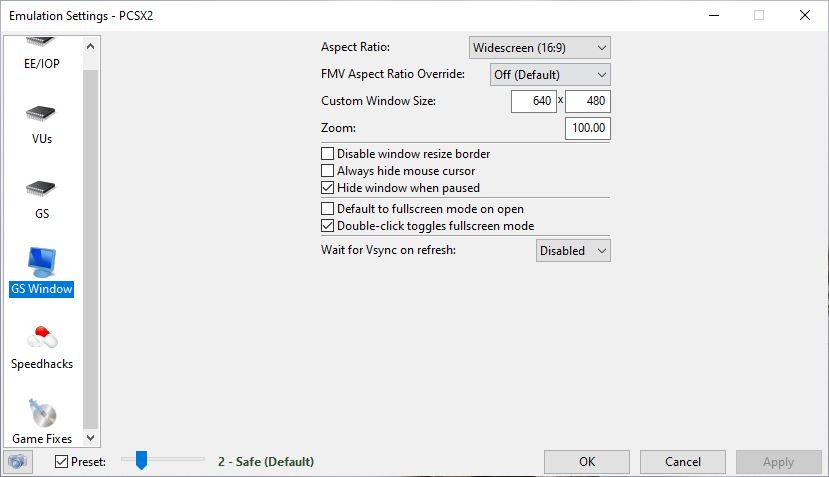Close the Emulation Settings window

[805, 15]
